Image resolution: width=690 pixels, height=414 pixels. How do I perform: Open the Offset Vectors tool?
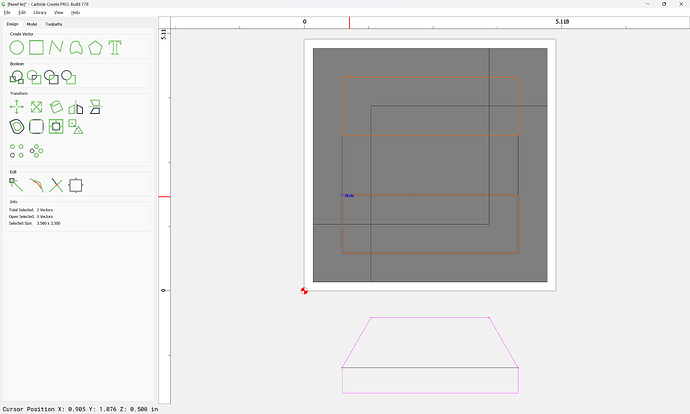pyautogui.click(x=17, y=127)
